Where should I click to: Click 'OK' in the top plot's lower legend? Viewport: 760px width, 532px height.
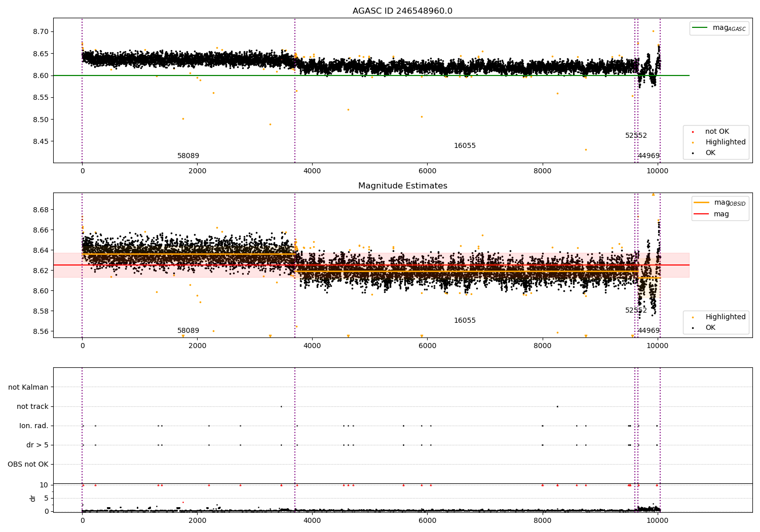[x=710, y=153]
